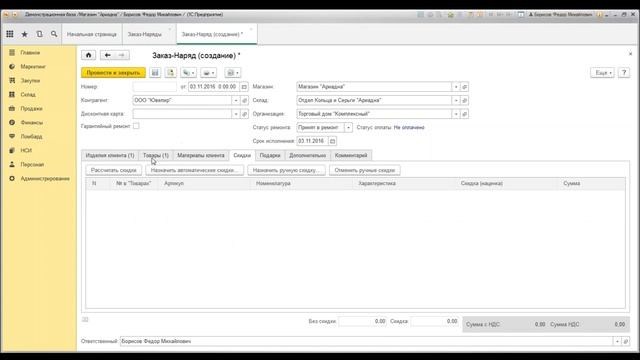
Task: Switch to the Товары (1) tab
Action: point(156,156)
